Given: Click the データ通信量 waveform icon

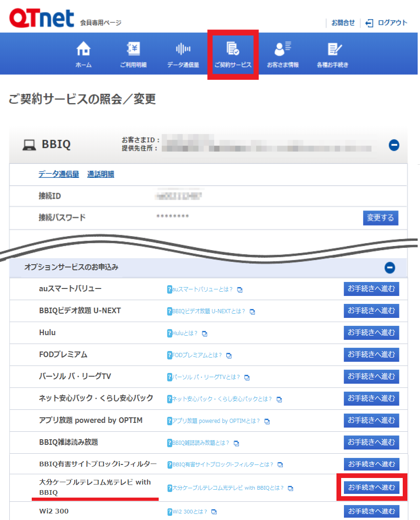Looking at the screenshot, I should pos(183,49).
